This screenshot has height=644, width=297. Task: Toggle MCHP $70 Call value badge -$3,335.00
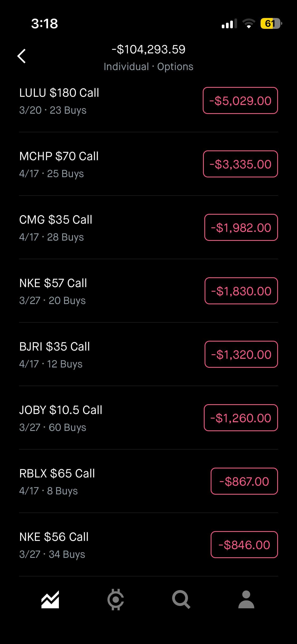point(240,164)
